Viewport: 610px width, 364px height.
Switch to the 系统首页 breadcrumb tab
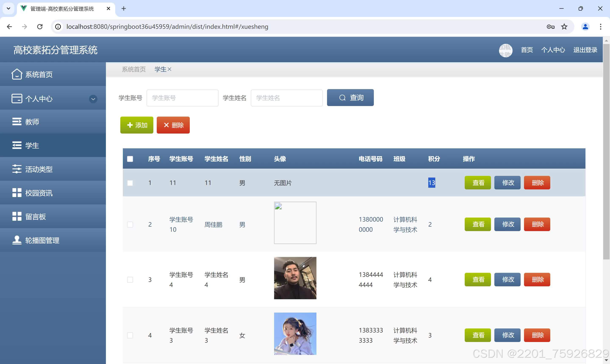(x=134, y=69)
